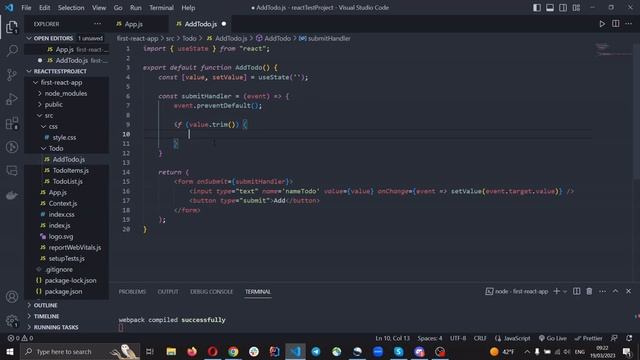Open the File menu
The image size is (640, 360).
tap(26, 8)
